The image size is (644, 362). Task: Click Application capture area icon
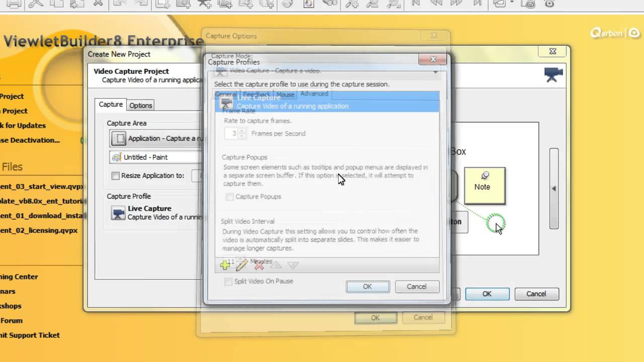(118, 138)
